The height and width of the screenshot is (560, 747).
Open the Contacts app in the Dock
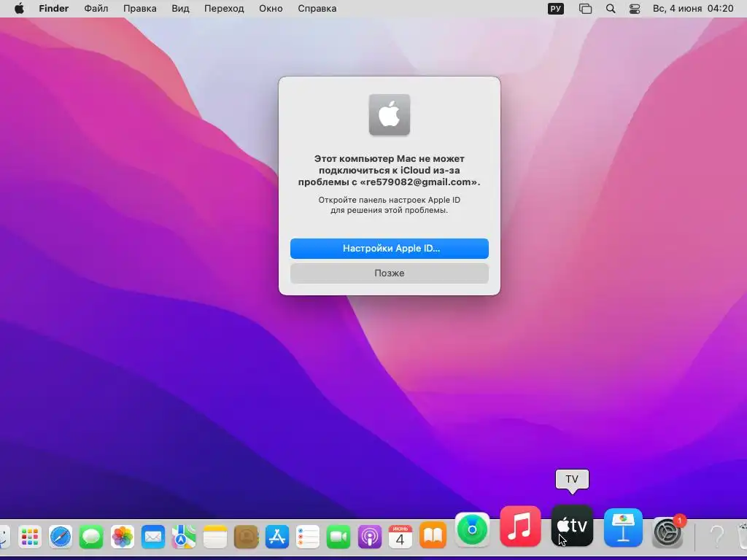(246, 537)
